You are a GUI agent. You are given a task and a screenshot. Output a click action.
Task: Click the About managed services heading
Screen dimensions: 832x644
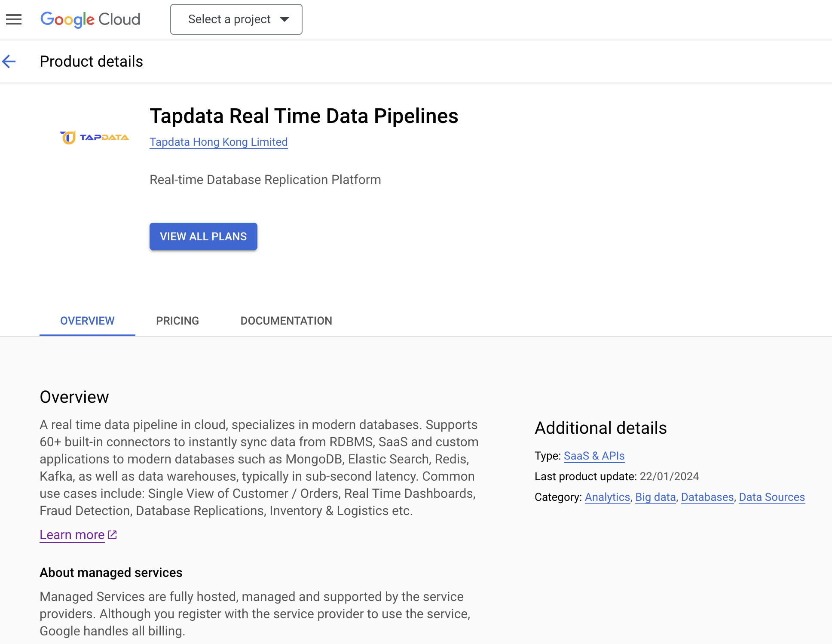tap(111, 573)
